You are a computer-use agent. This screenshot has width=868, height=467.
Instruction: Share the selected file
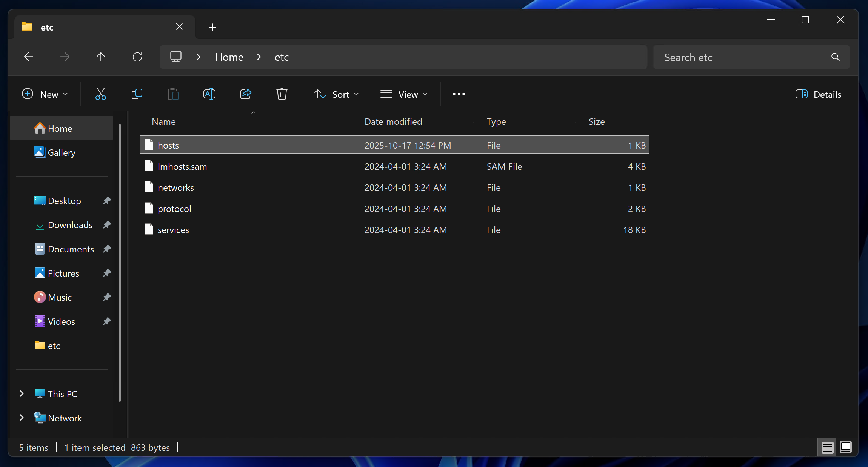point(245,94)
